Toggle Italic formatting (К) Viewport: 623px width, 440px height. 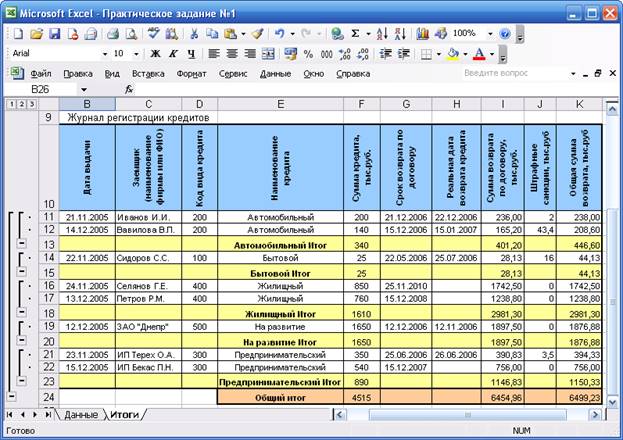[173, 54]
